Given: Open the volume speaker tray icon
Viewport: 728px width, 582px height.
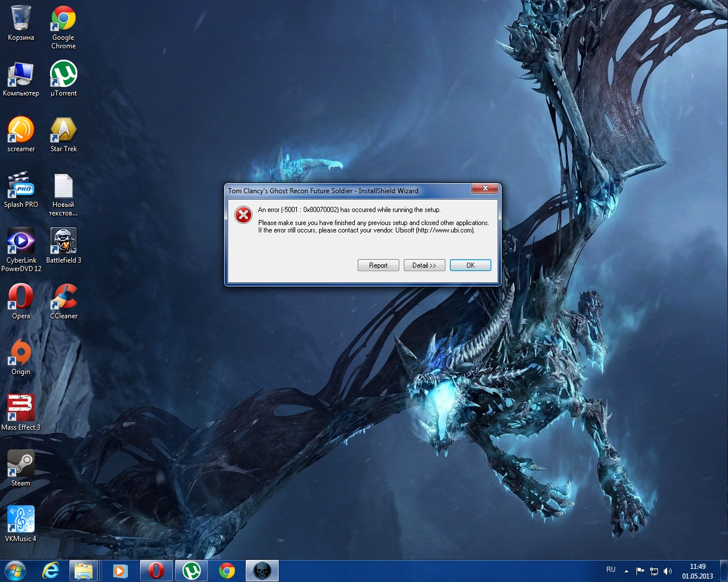Looking at the screenshot, I should point(668,571).
